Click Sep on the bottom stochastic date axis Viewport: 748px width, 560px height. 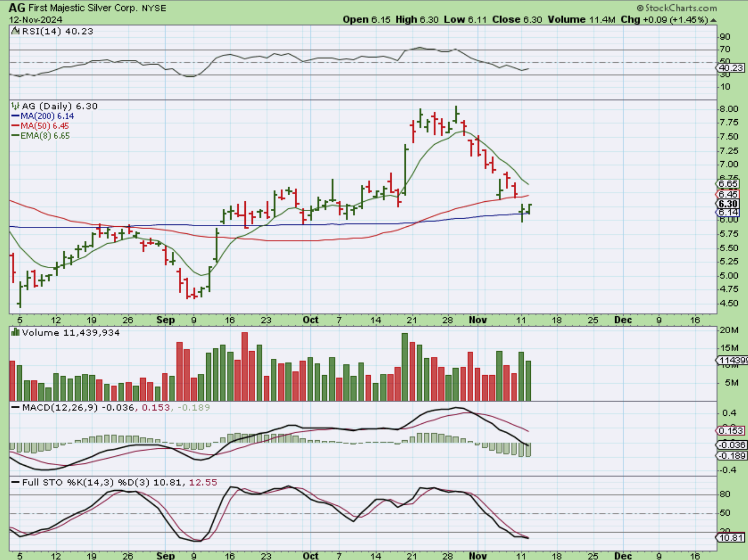[166, 556]
